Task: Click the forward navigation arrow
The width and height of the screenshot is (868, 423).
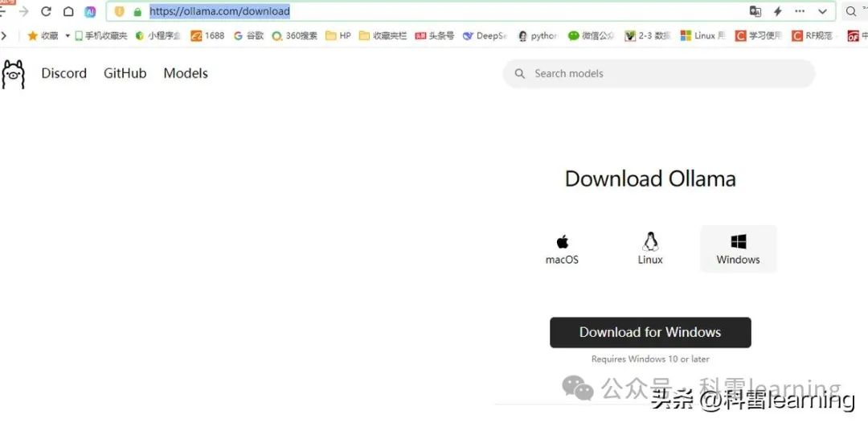Action: point(24,11)
